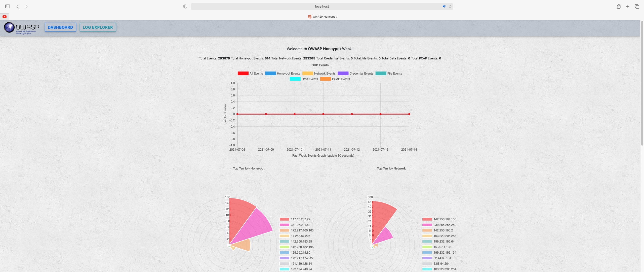
Task: Toggle 103.229.205.253 in network legend
Action: tap(427, 236)
